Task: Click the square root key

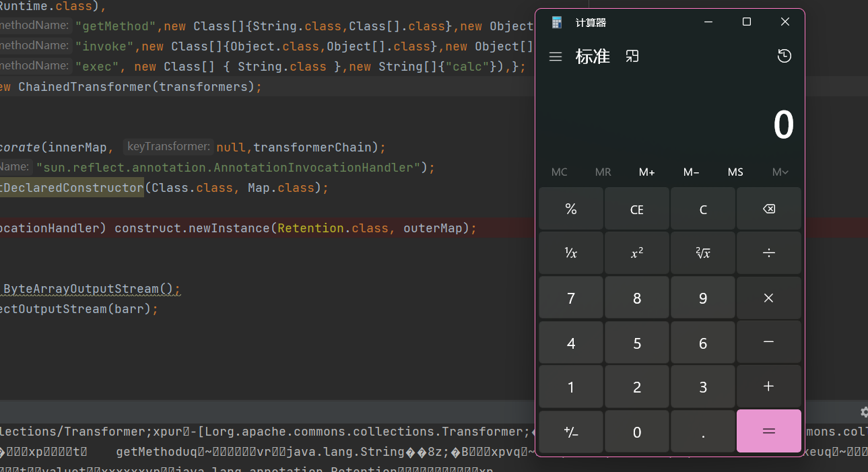Action: point(702,253)
